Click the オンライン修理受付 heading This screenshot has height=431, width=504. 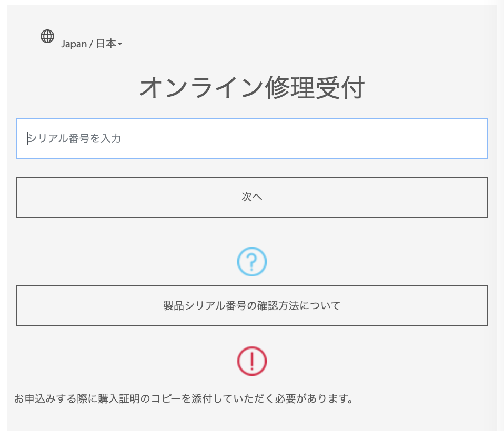tap(251, 88)
